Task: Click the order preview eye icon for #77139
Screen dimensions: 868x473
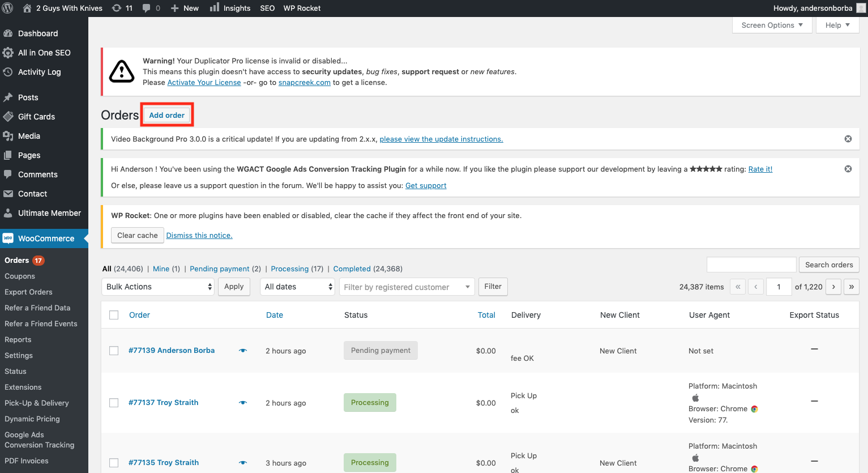Action: tap(243, 351)
